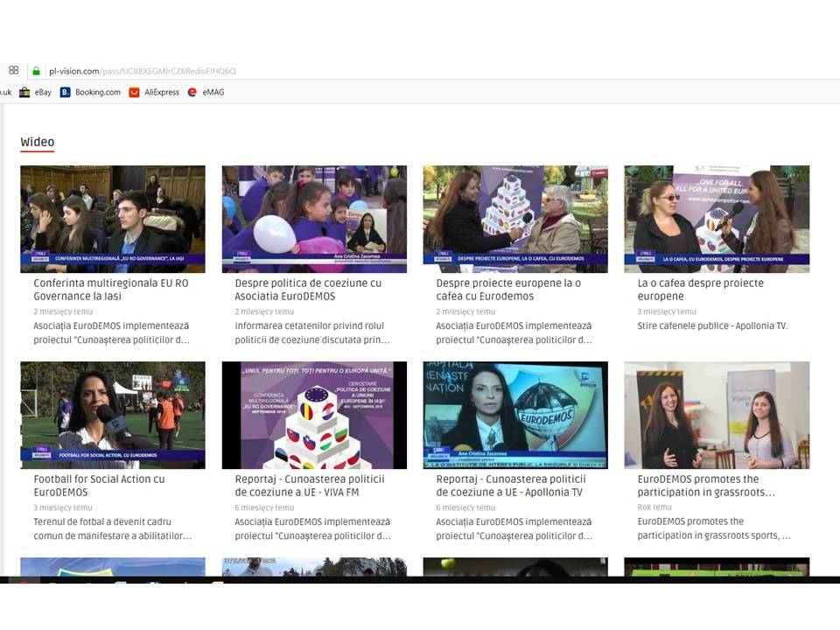Click description under the VIVA FM reportaj
The width and height of the screenshot is (840, 630).
point(313,528)
